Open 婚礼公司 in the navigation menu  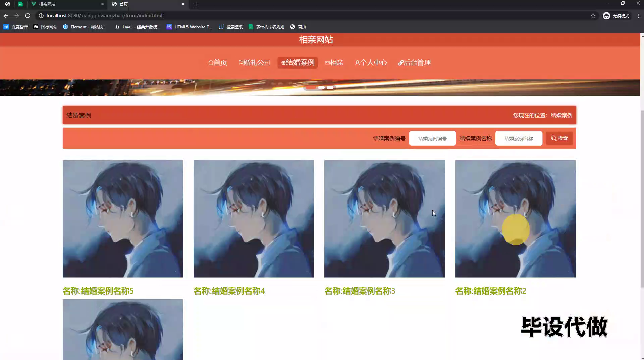pyautogui.click(x=255, y=63)
